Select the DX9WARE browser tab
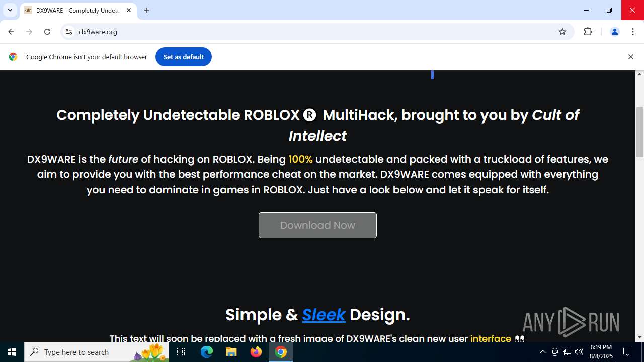The image size is (644, 362). coord(78,10)
